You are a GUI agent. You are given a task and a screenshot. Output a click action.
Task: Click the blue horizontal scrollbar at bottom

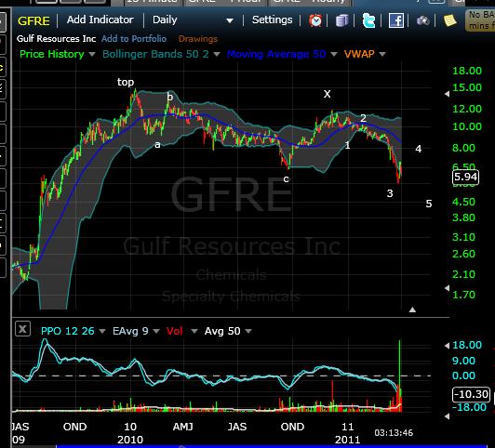click(272, 446)
